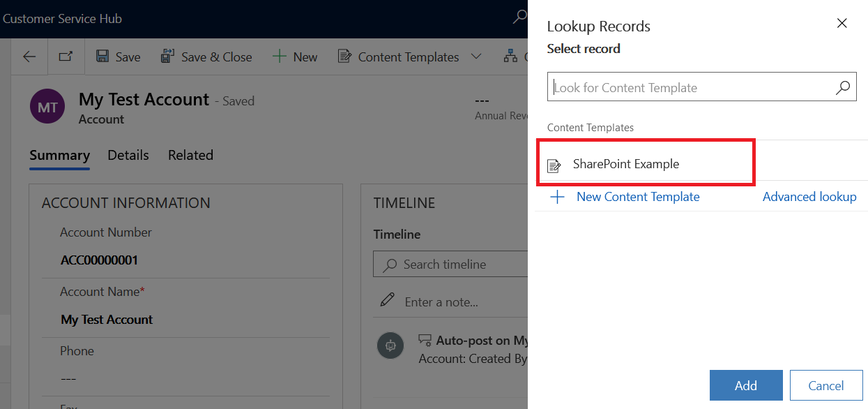Image resolution: width=868 pixels, height=409 pixels.
Task: Open the Related tab
Action: (190, 155)
